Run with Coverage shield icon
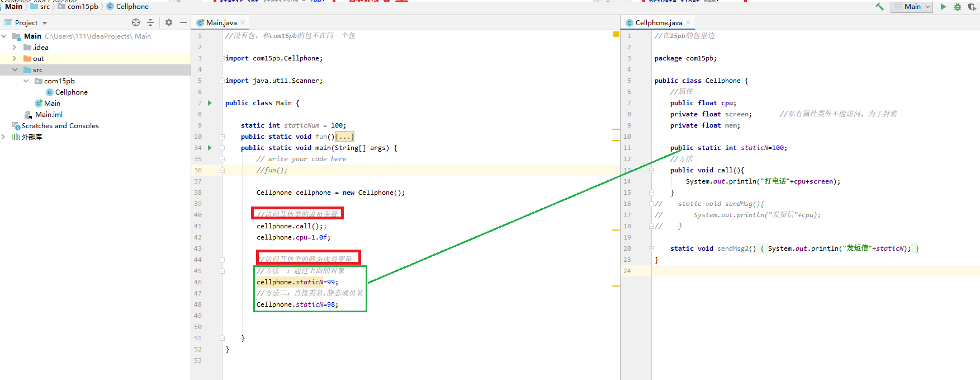Image resolution: width=980 pixels, height=380 pixels. 972,7
